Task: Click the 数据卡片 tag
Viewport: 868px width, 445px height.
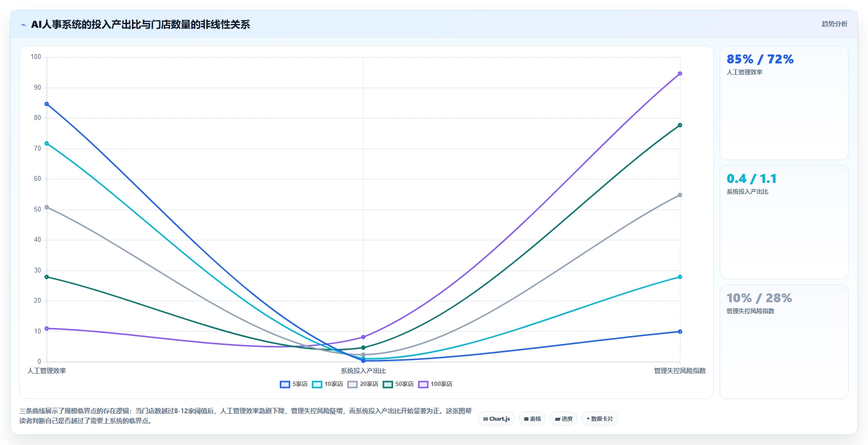Action: (600, 419)
